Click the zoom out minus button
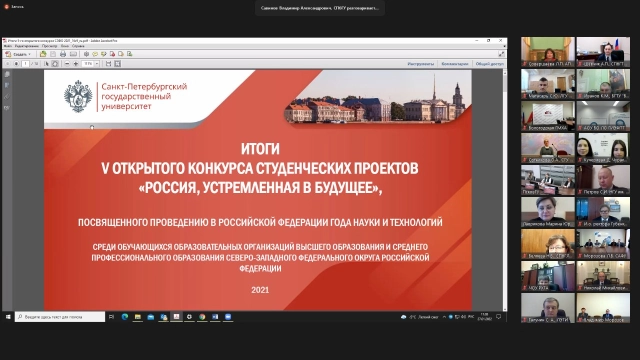 coord(67,64)
